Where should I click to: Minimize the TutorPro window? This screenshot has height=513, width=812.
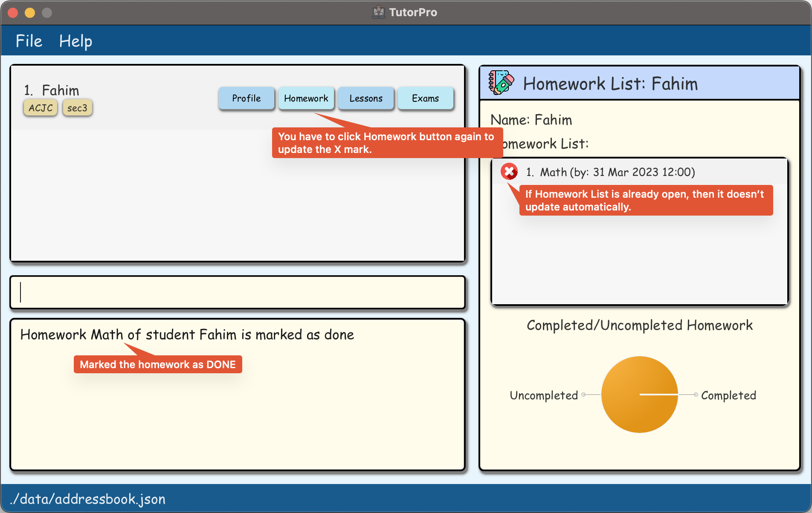coord(30,13)
